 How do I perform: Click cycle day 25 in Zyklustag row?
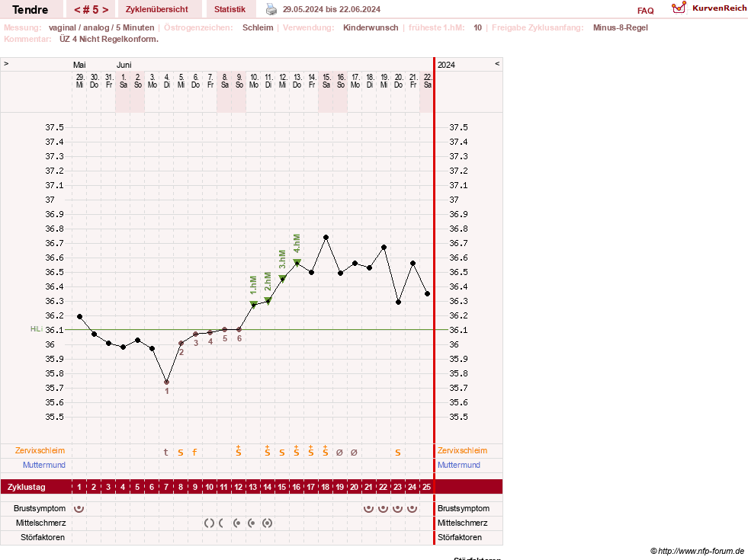[427, 487]
